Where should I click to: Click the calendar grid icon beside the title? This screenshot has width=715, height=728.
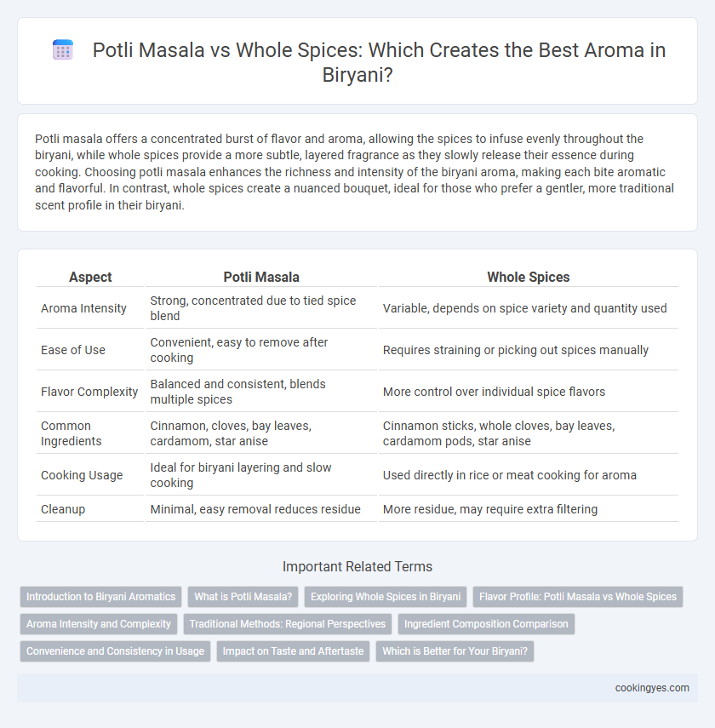(x=63, y=49)
